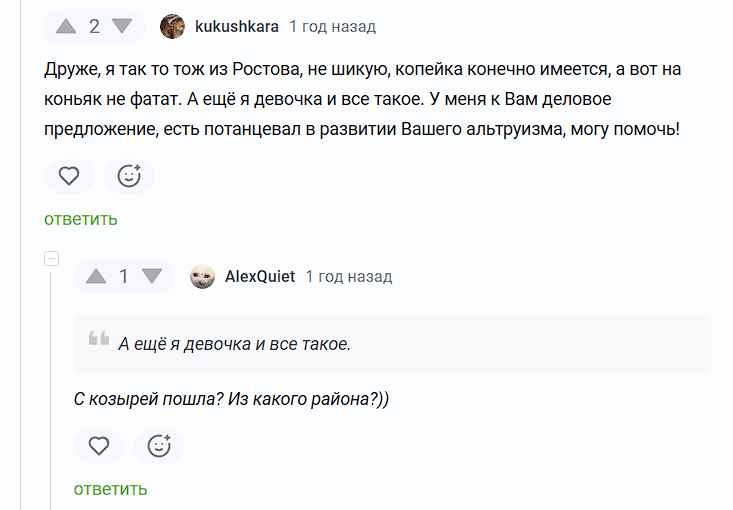Open AlexQuiet's avatar profile picture

[203, 277]
